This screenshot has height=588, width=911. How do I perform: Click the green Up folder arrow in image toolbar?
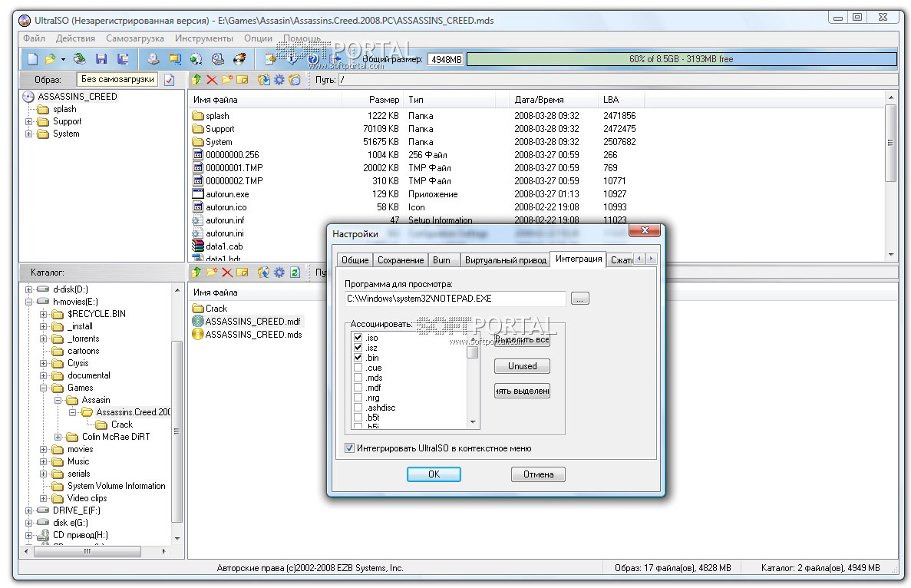pyautogui.click(x=196, y=80)
